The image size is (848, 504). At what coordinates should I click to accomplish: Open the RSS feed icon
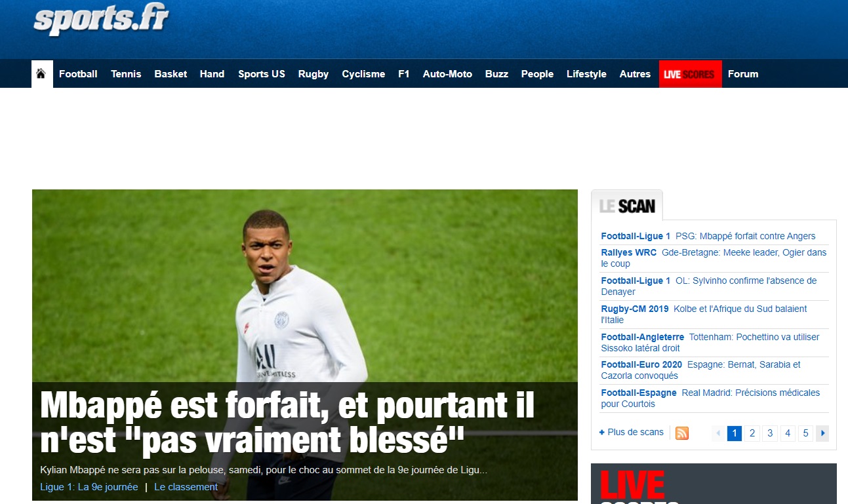pyautogui.click(x=682, y=433)
